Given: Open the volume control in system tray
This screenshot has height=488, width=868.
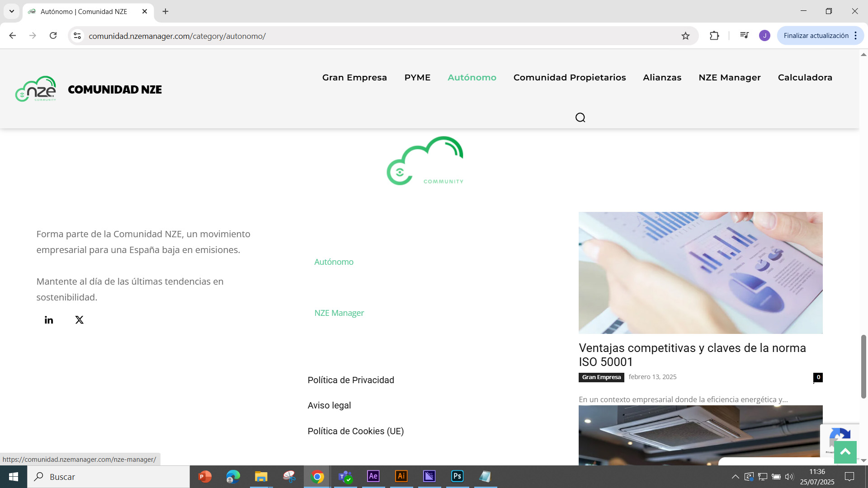Looking at the screenshot, I should pos(789,477).
